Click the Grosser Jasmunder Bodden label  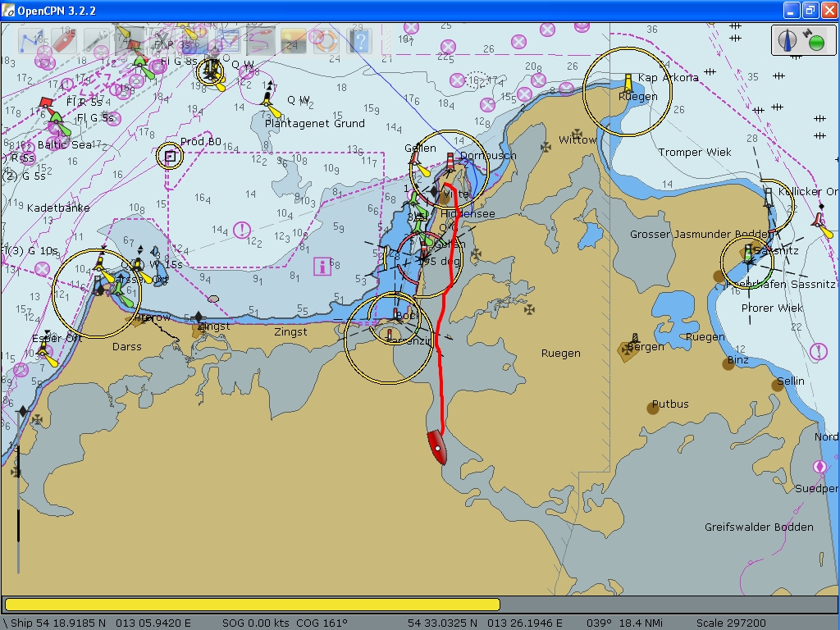[x=702, y=234]
